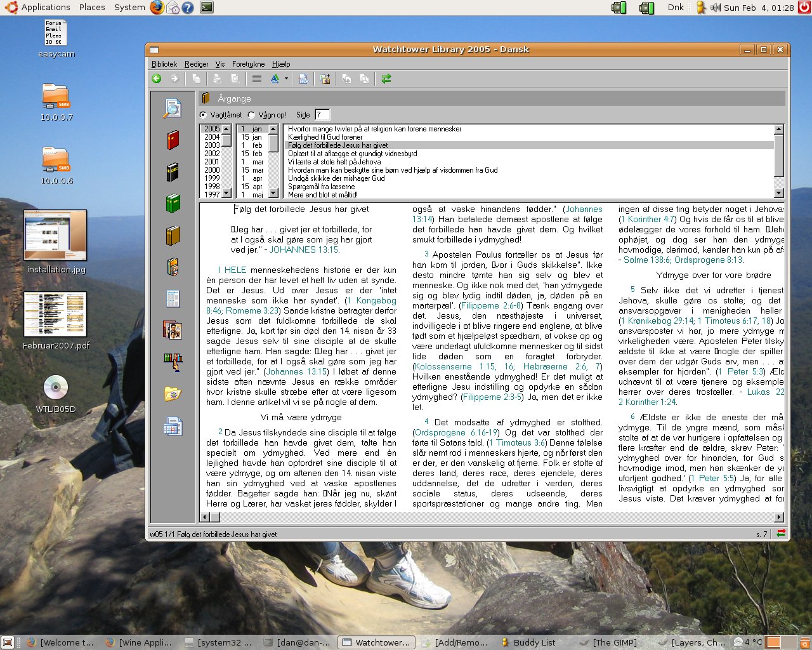The height and width of the screenshot is (650, 812).
Task: Select year 2004 in the year list
Action: (212, 137)
